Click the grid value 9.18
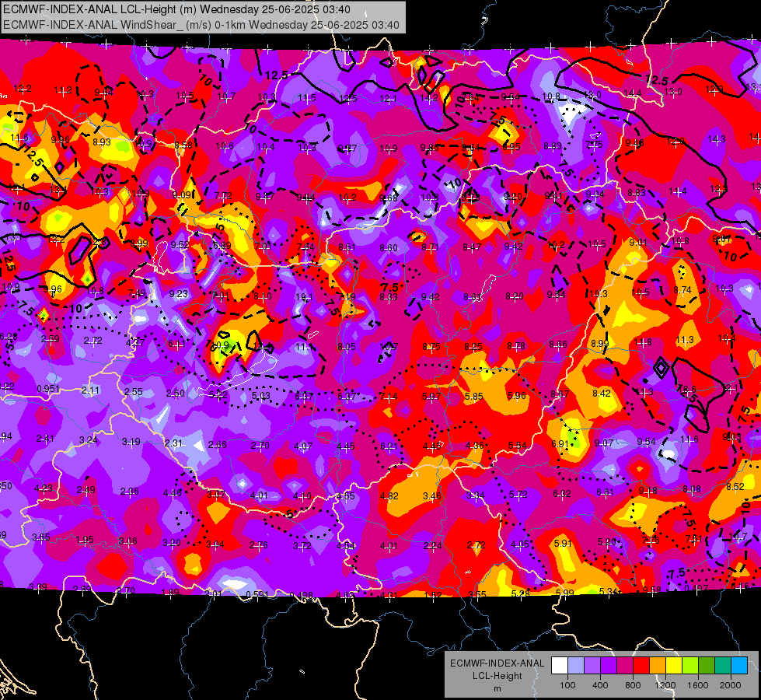 click(648, 490)
